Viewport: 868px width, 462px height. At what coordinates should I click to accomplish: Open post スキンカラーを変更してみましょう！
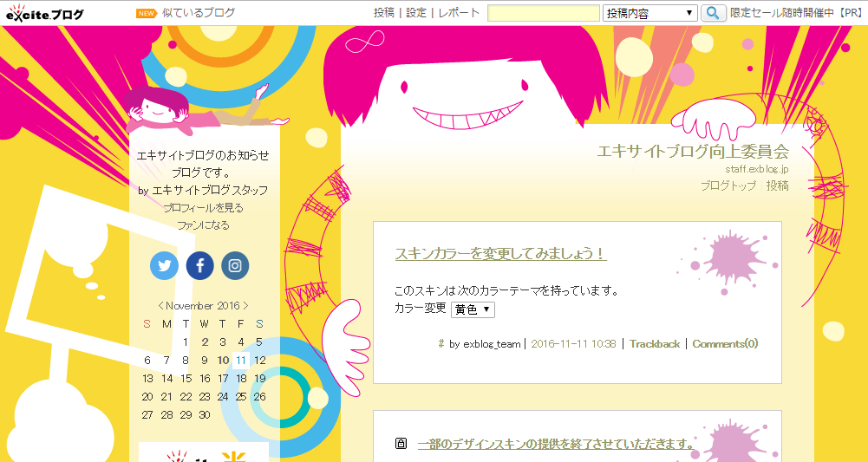[501, 253]
